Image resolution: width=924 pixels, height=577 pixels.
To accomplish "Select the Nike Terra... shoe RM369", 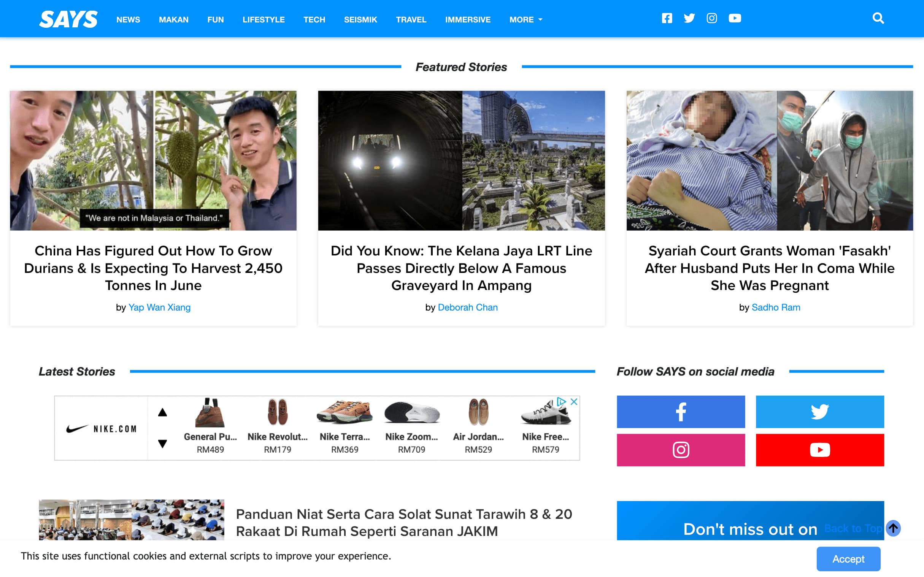I will coord(345,426).
